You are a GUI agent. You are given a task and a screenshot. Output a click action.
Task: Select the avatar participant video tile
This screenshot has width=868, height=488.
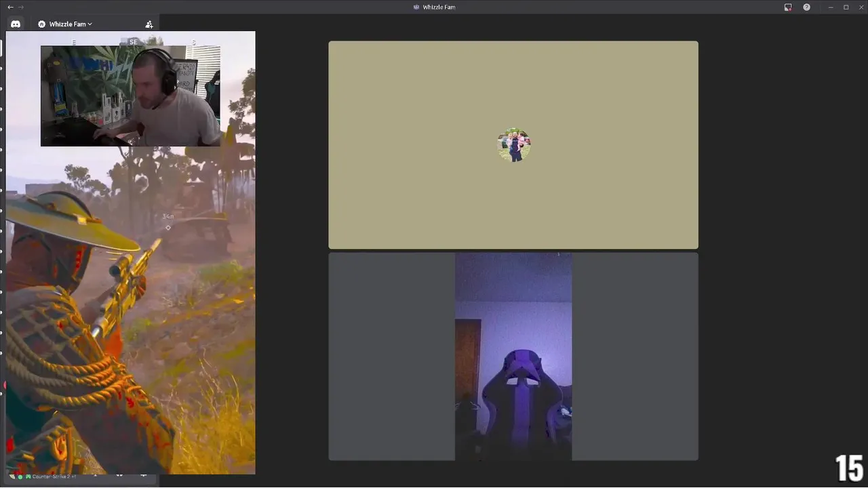tap(513, 145)
